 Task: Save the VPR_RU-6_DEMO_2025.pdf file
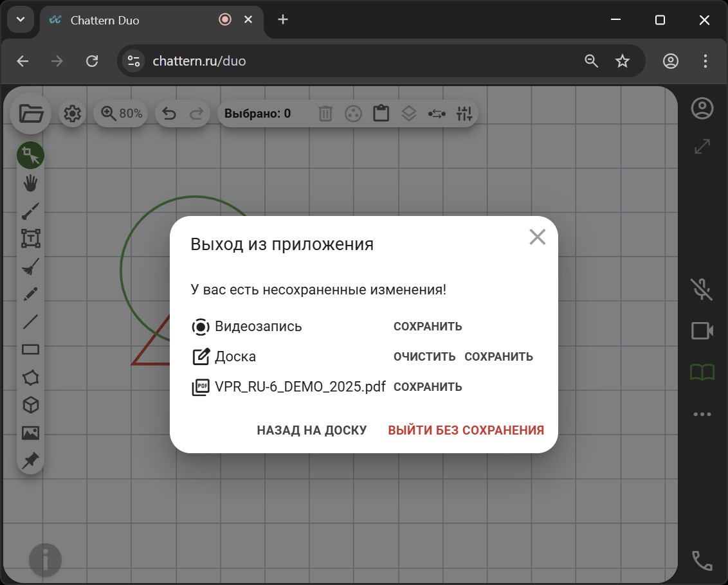point(428,386)
